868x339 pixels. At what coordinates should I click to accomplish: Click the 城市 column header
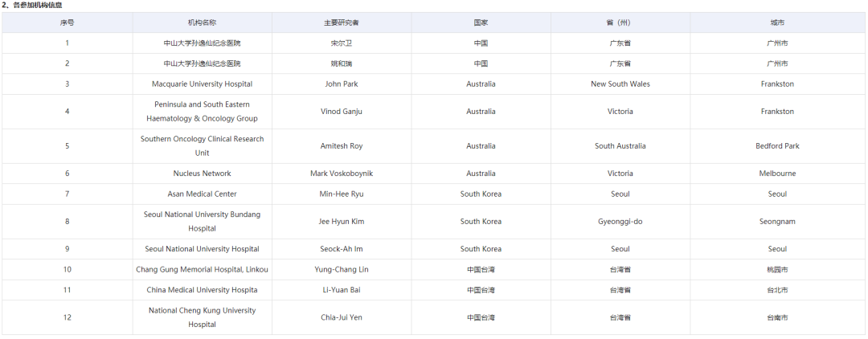click(x=777, y=22)
